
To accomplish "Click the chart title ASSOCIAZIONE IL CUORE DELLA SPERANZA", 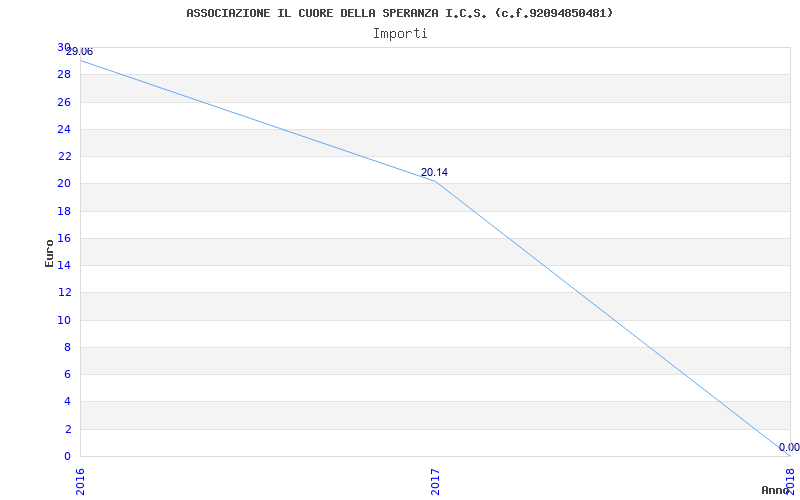I will pyautogui.click(x=399, y=13).
